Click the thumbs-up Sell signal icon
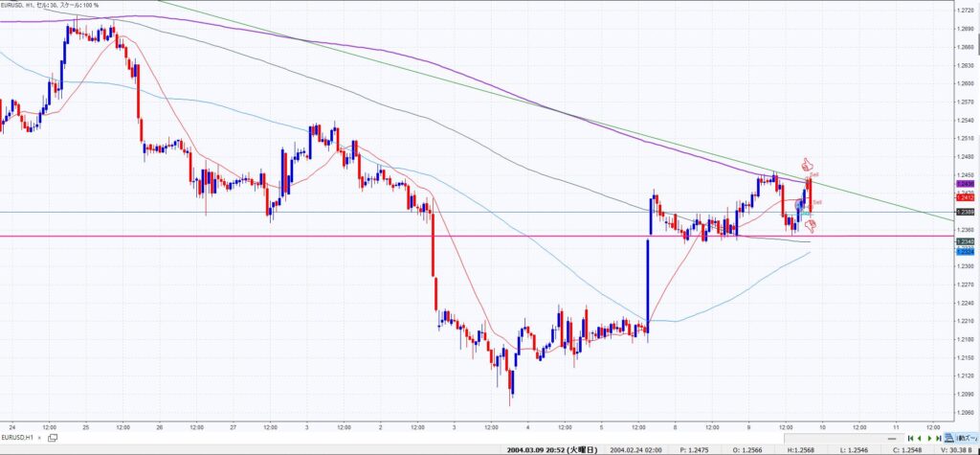Screen dimensions: 980x455 [x=806, y=164]
